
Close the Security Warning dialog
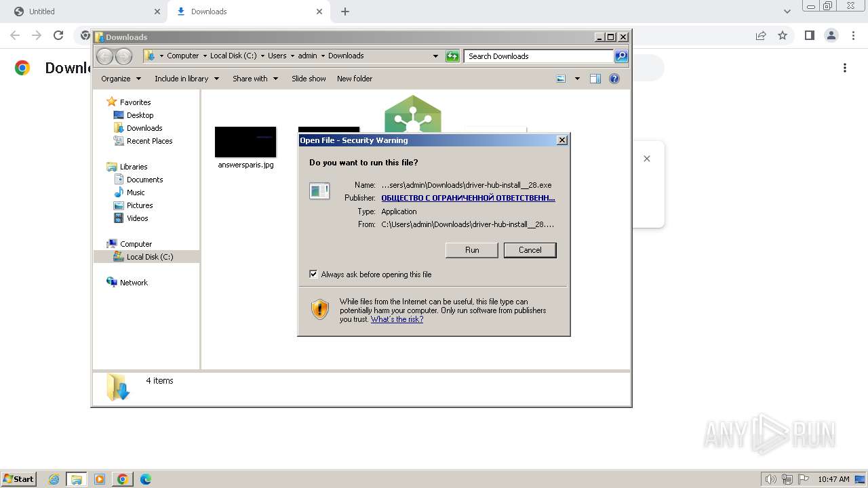pyautogui.click(x=561, y=140)
